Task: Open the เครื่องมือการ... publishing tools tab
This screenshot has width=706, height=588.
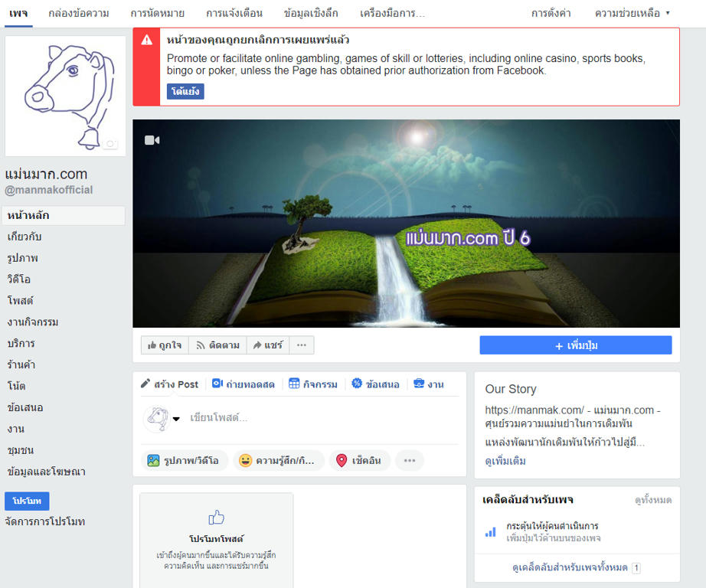Action: (x=392, y=14)
